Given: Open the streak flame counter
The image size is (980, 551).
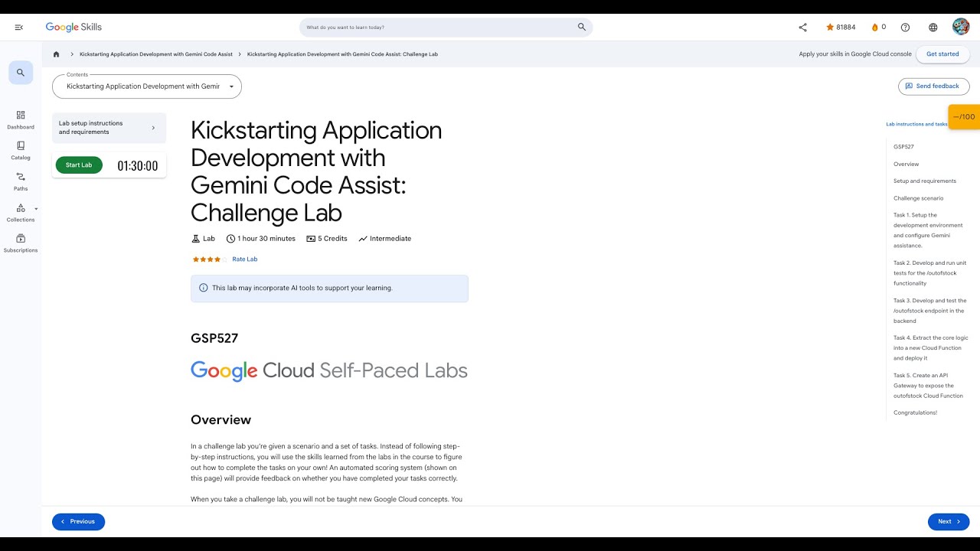Looking at the screenshot, I should pos(878,27).
